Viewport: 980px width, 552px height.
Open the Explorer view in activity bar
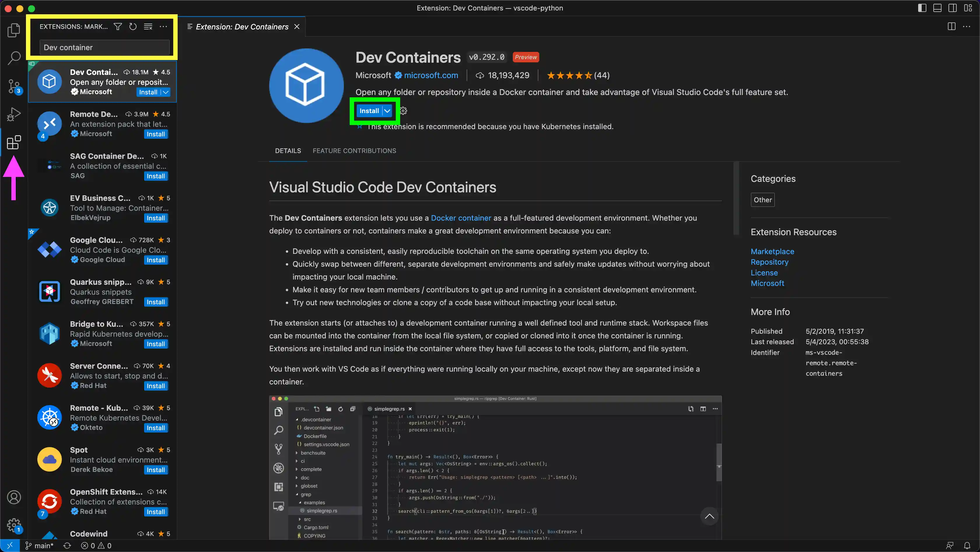tap(14, 30)
